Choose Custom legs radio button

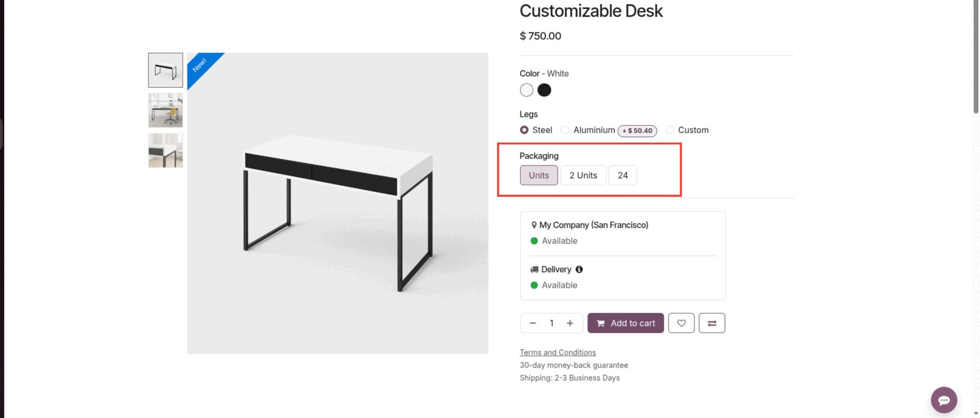(670, 130)
